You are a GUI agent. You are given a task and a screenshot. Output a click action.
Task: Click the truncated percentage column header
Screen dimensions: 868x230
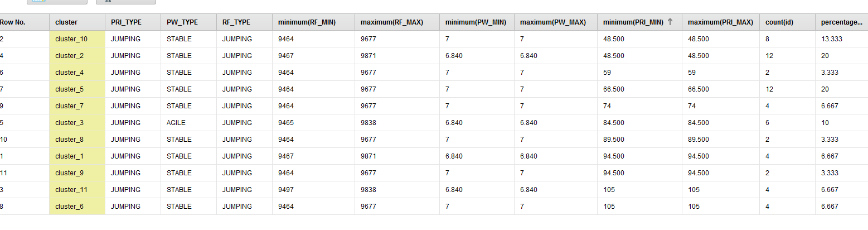click(842, 22)
